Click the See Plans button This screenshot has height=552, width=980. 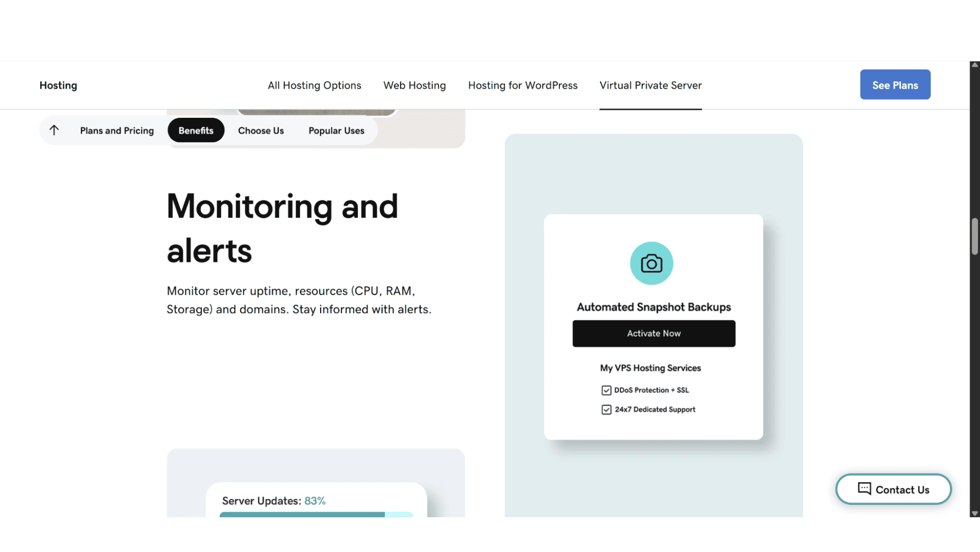point(895,84)
